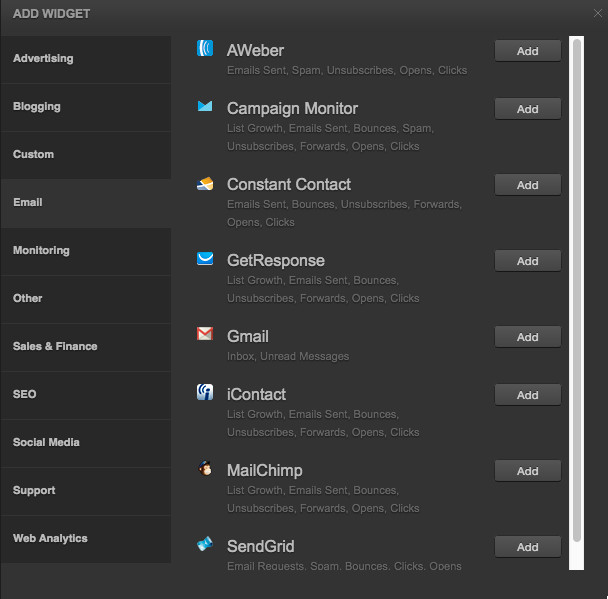Click the iContact icon
608x599 pixels.
[205, 392]
